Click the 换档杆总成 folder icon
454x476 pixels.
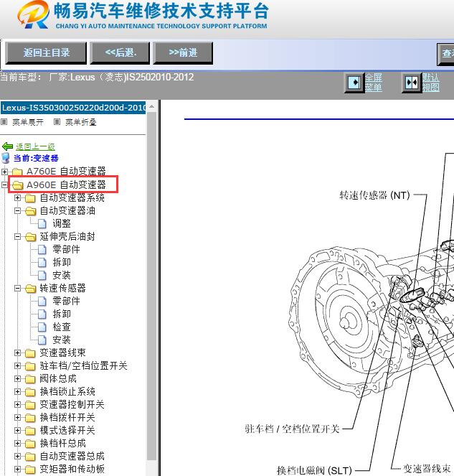click(x=30, y=444)
